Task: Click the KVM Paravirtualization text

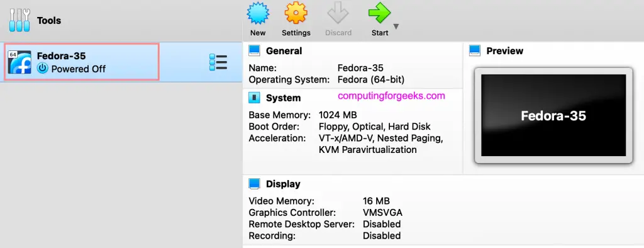Action: (367, 150)
